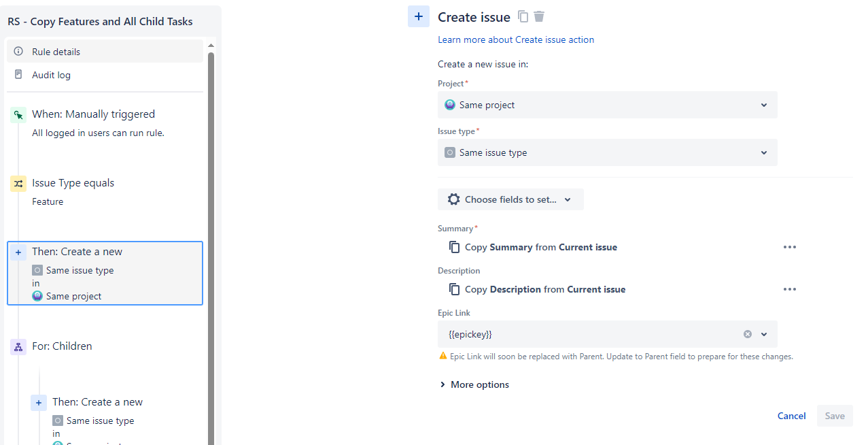Select the For: Children branch icon
Screen dimensions: 868x445
coord(18,347)
